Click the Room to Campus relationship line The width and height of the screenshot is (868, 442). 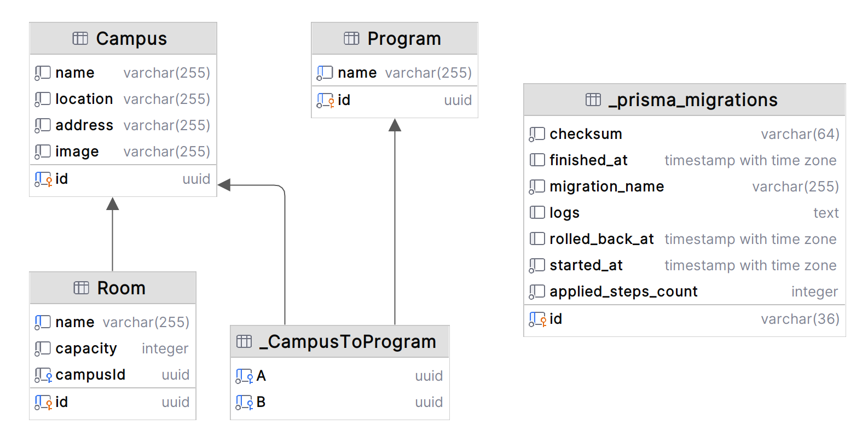pos(113,241)
